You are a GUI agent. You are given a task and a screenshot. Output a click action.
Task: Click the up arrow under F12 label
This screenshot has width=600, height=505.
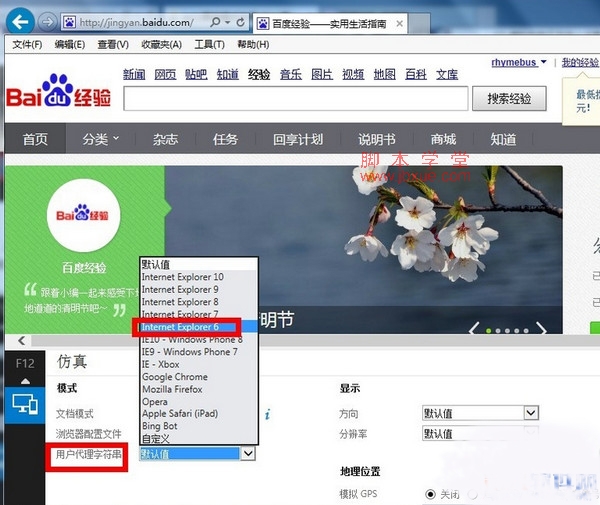(x=25, y=381)
